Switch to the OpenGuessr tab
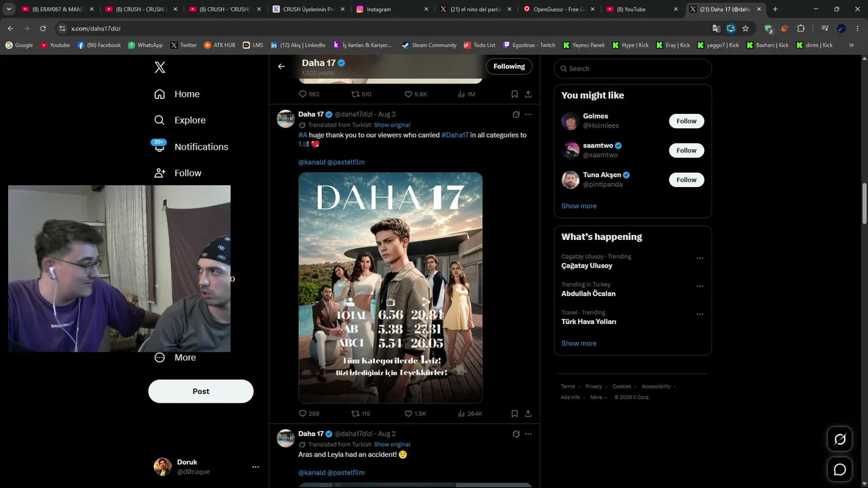 tap(560, 9)
